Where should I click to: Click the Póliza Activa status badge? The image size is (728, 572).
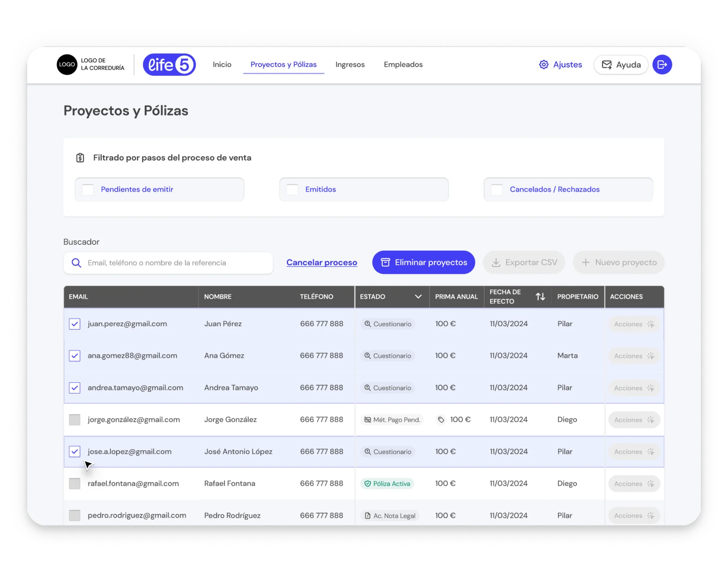tap(387, 484)
